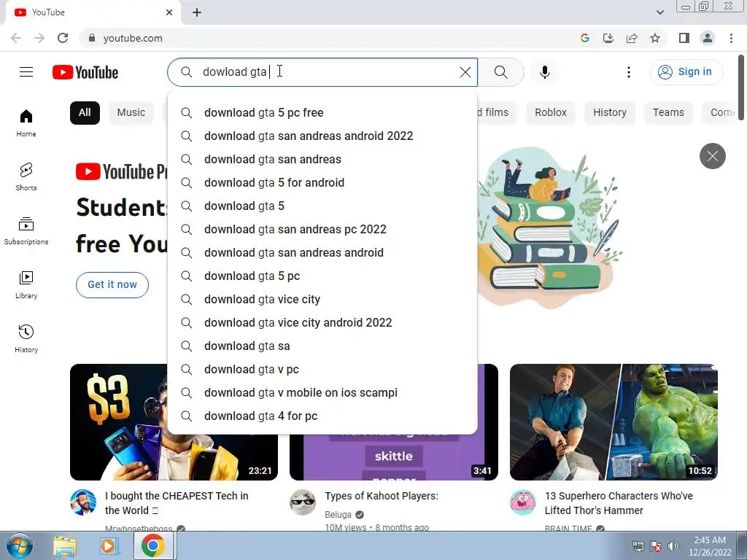Start voice search with microphone icon
Image resolution: width=747 pixels, height=560 pixels.
(544, 72)
